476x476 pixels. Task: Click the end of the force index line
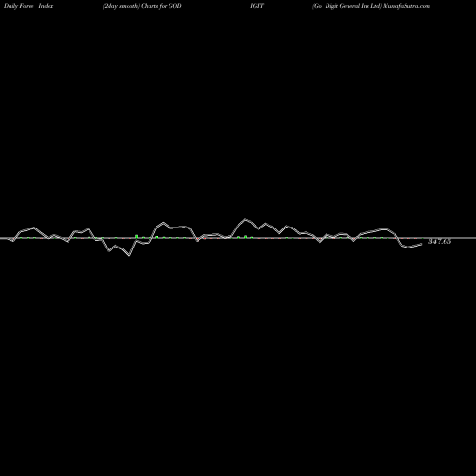pyautogui.click(x=422, y=244)
